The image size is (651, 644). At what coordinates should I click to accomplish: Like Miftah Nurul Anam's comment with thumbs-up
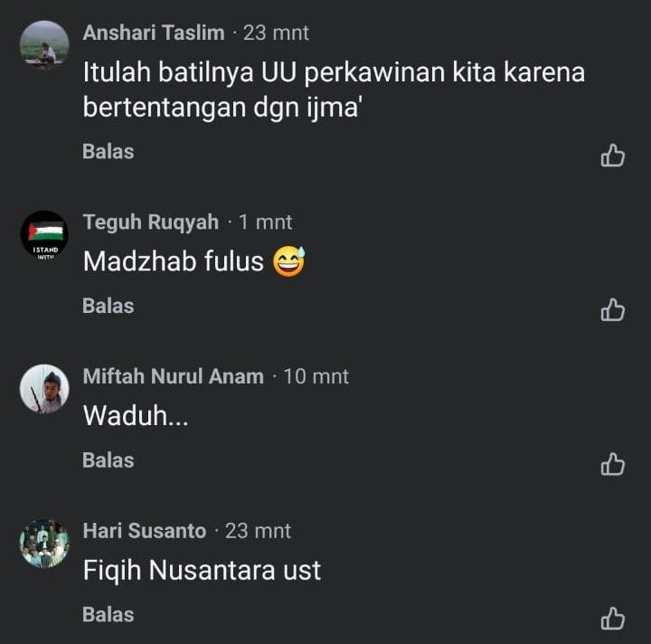coord(612,464)
